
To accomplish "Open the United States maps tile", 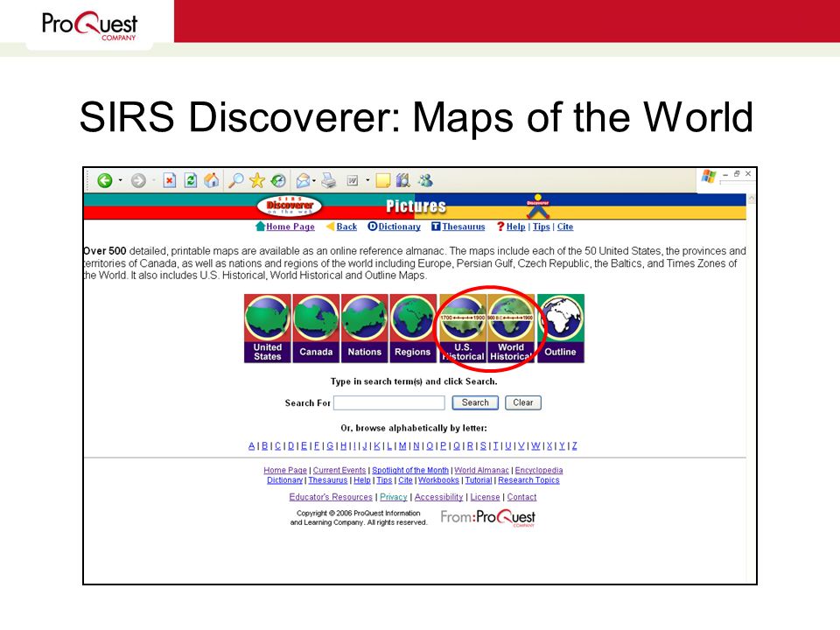I will 268,328.
